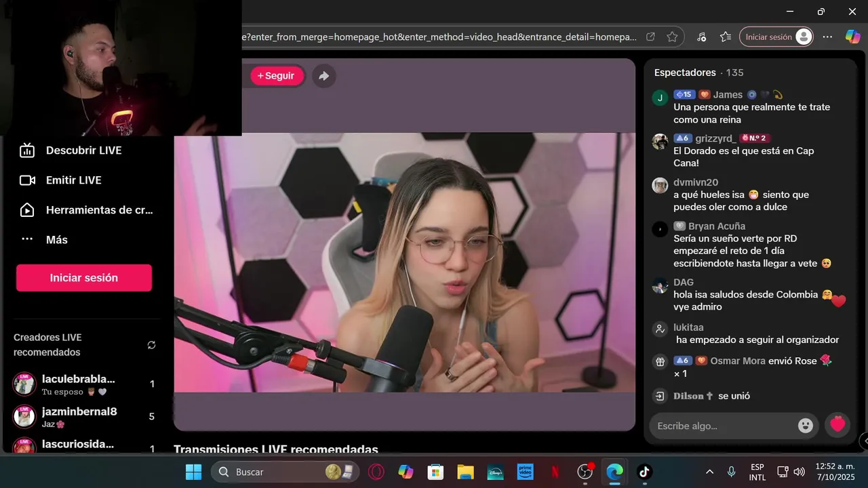This screenshot has width=868, height=488.
Task: Switch to TikTok app on the taskbar
Action: (x=644, y=472)
